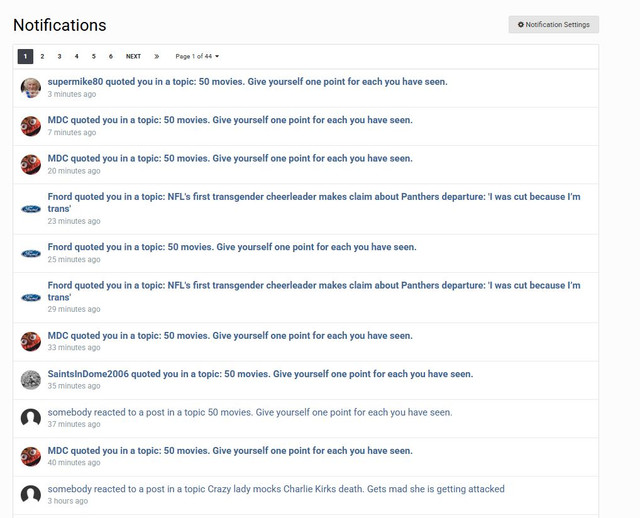
Task: Go to page 5 of notifications
Action: 93,56
